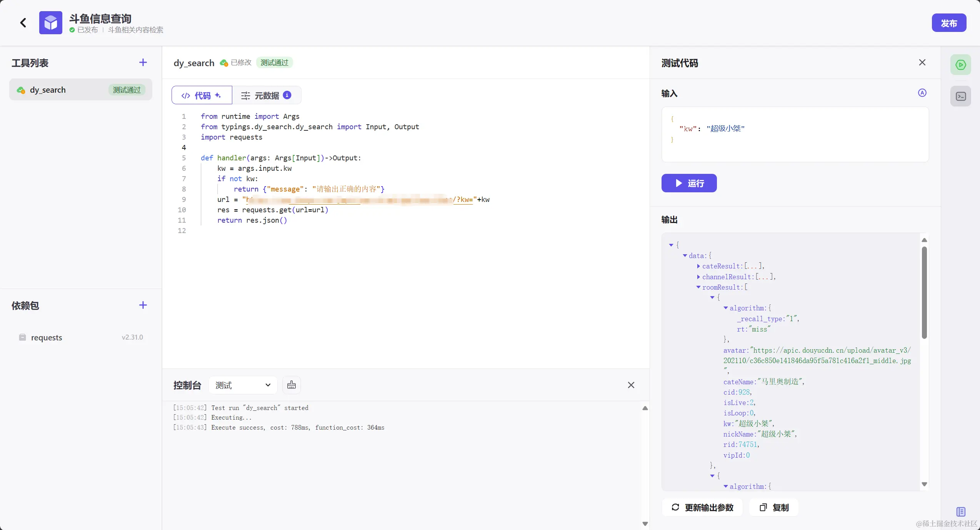Add a dependency package with plus icon

143,305
